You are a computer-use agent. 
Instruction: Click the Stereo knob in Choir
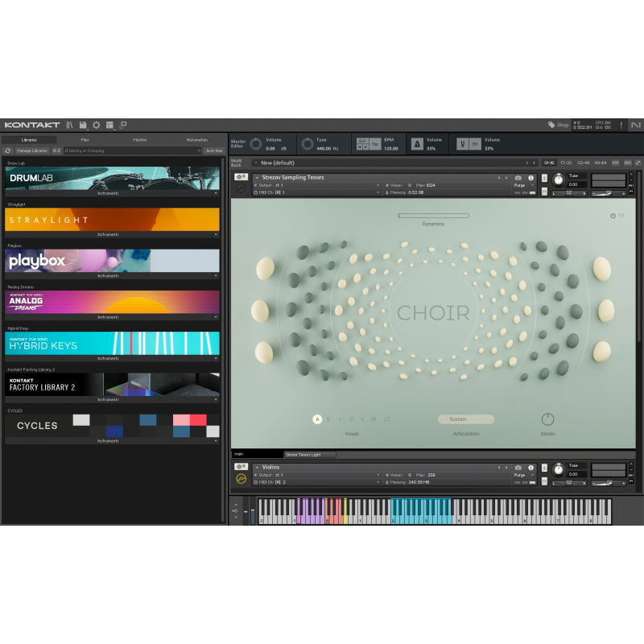point(547,419)
